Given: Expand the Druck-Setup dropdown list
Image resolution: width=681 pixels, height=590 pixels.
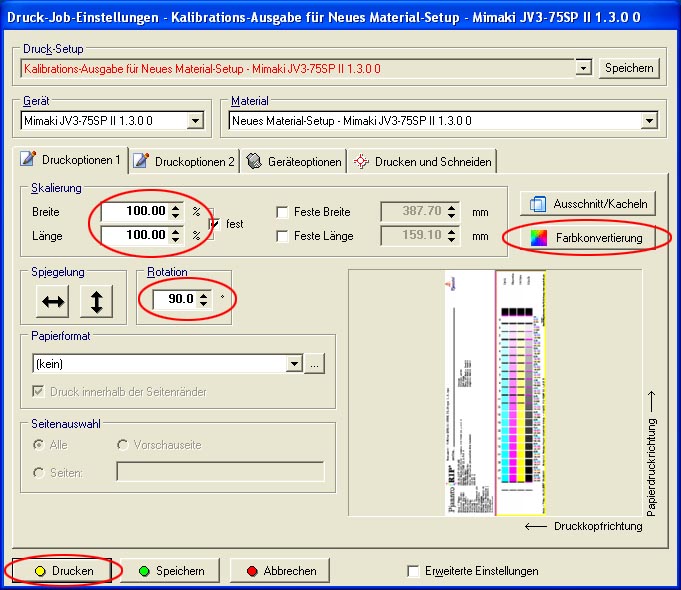Looking at the screenshot, I should [584, 68].
